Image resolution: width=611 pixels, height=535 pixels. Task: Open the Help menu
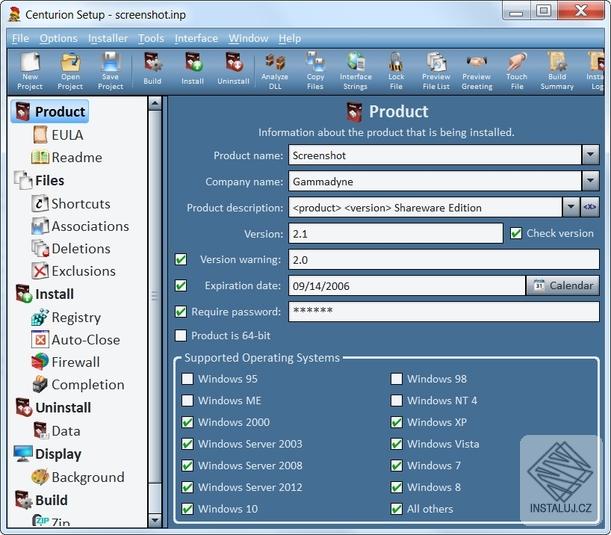tap(290, 38)
